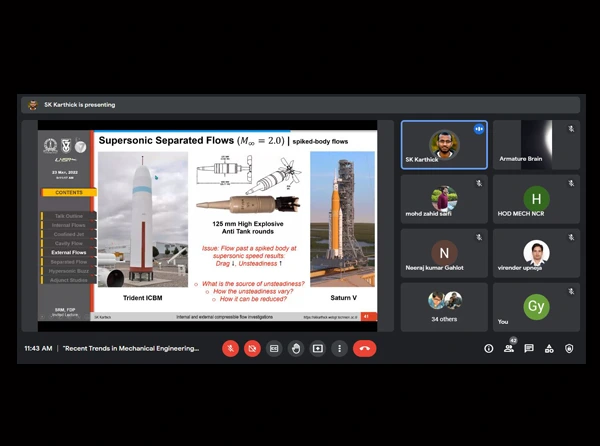
Task: Click muted mic icon on Armature Brain tile
Action: pyautogui.click(x=571, y=129)
